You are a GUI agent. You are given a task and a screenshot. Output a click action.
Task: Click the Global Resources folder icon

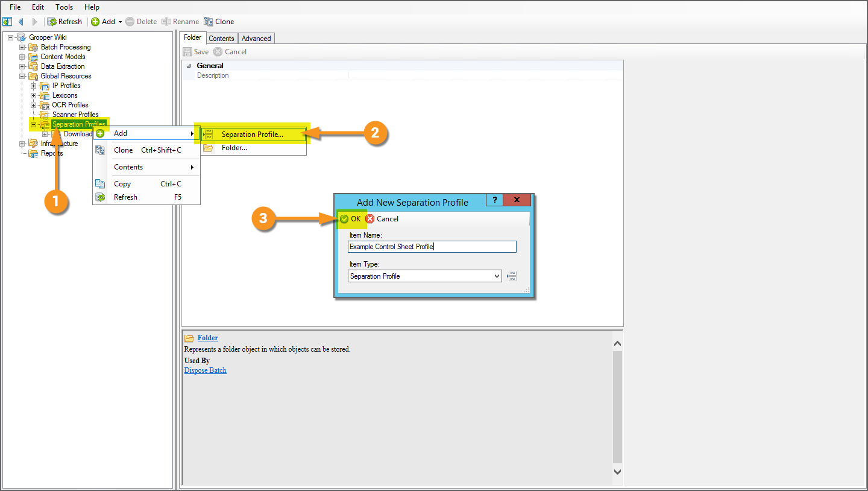pos(33,76)
